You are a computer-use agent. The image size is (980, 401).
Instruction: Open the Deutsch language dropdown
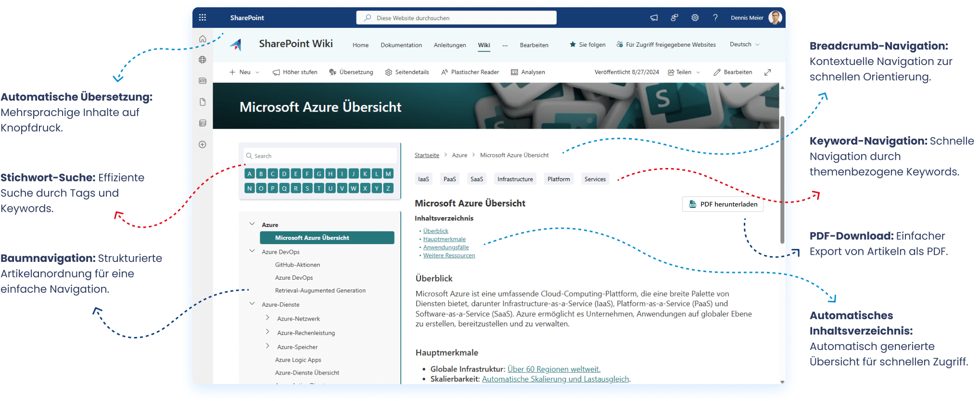pos(745,44)
